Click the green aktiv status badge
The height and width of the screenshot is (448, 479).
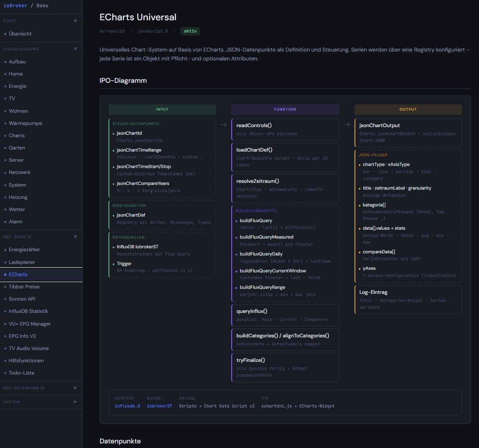190,31
